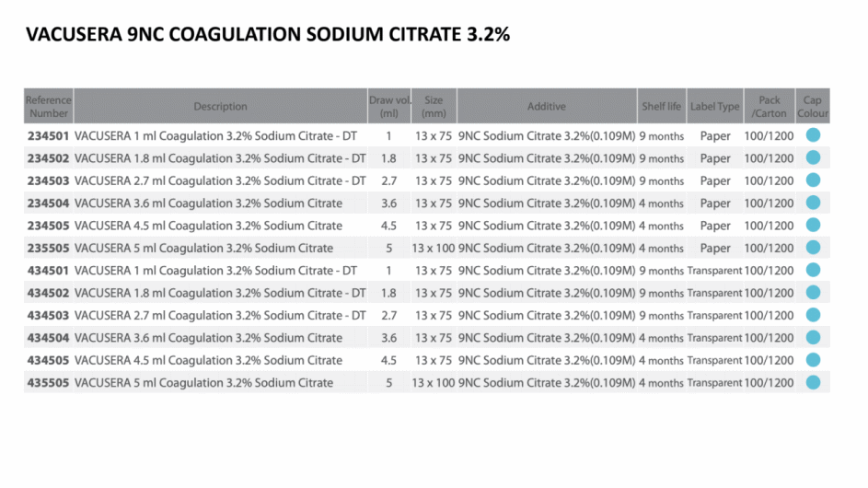Click the cap colour circle for row 434501
868x488 pixels.
tap(813, 270)
